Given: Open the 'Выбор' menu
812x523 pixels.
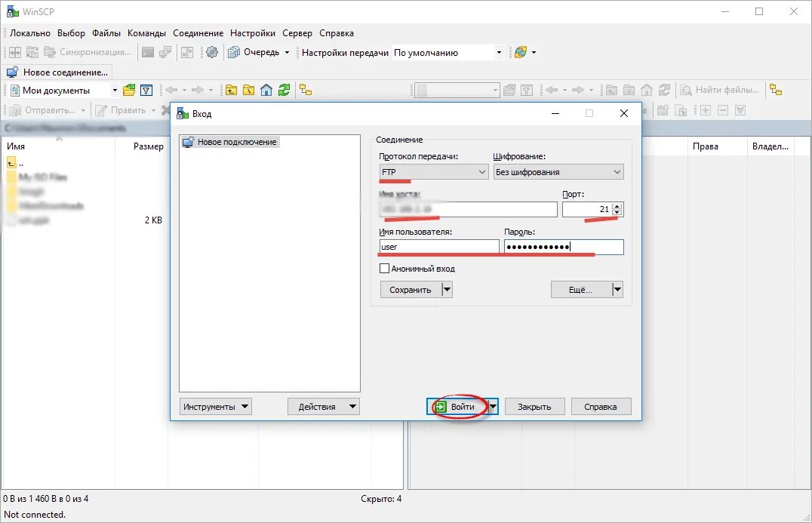Looking at the screenshot, I should (71, 33).
